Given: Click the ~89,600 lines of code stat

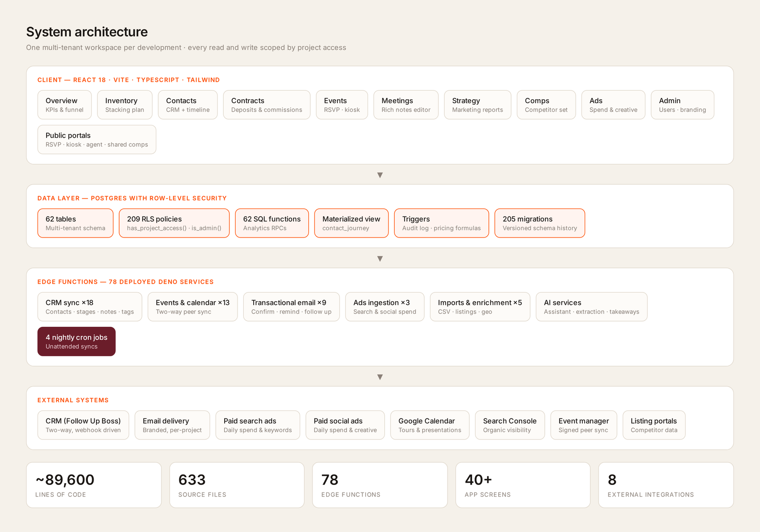Looking at the screenshot, I should tap(94, 485).
